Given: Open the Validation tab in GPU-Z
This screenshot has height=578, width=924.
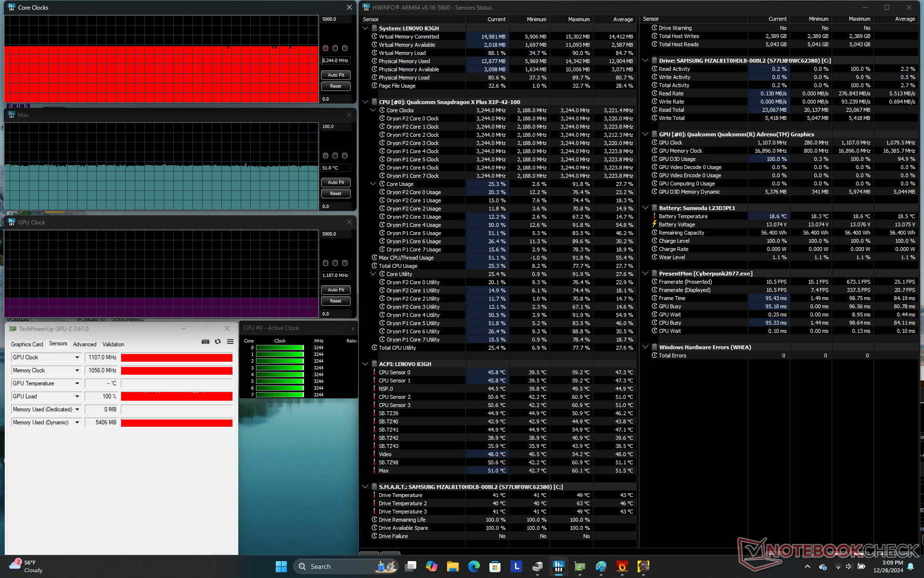Looking at the screenshot, I should click(113, 344).
